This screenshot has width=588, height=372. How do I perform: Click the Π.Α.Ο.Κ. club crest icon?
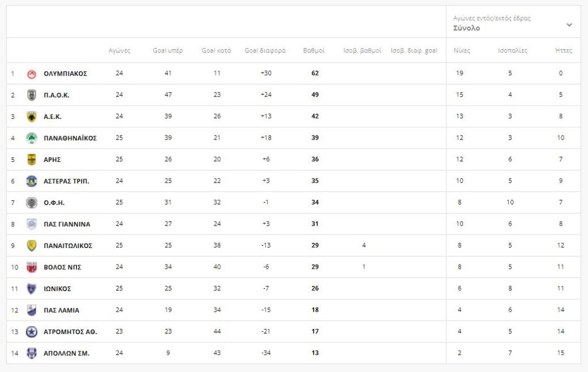coord(32,95)
